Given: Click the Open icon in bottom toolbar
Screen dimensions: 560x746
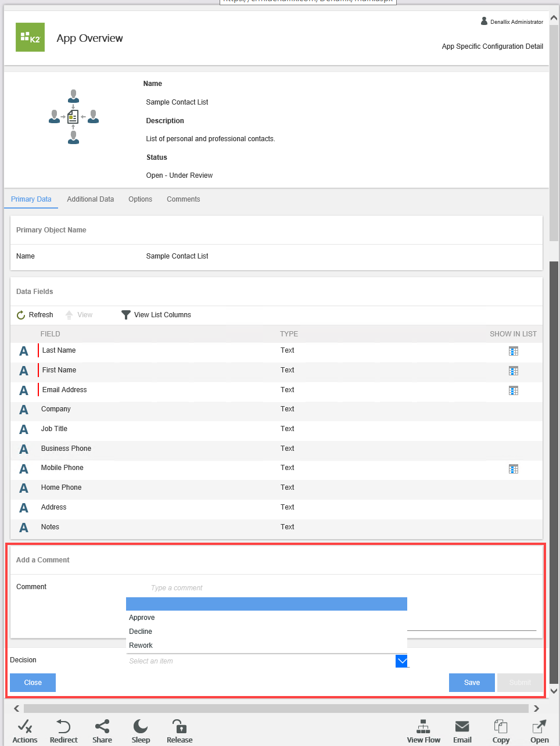Looking at the screenshot, I should (539, 727).
